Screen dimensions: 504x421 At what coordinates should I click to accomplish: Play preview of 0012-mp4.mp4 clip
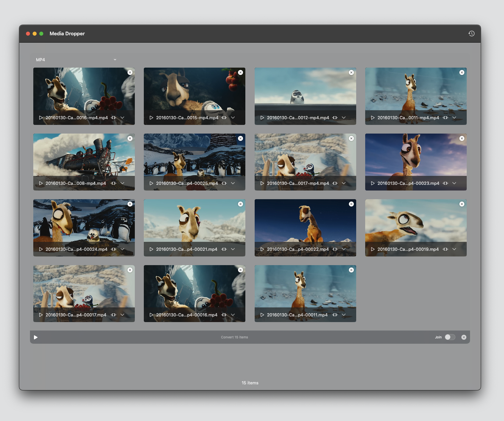point(262,118)
